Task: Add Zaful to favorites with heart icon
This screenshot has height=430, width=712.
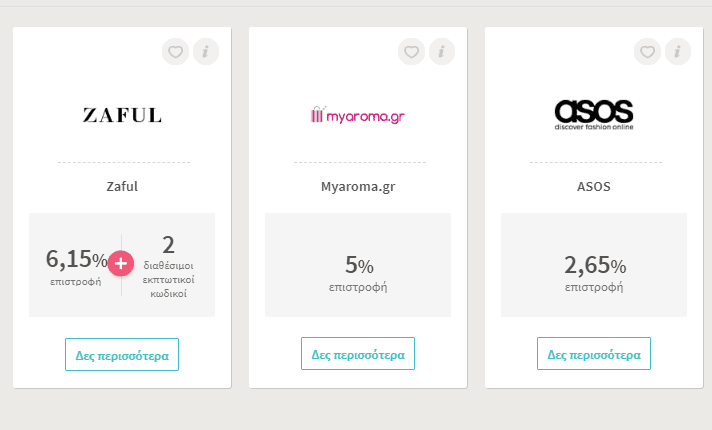Action: click(x=175, y=52)
